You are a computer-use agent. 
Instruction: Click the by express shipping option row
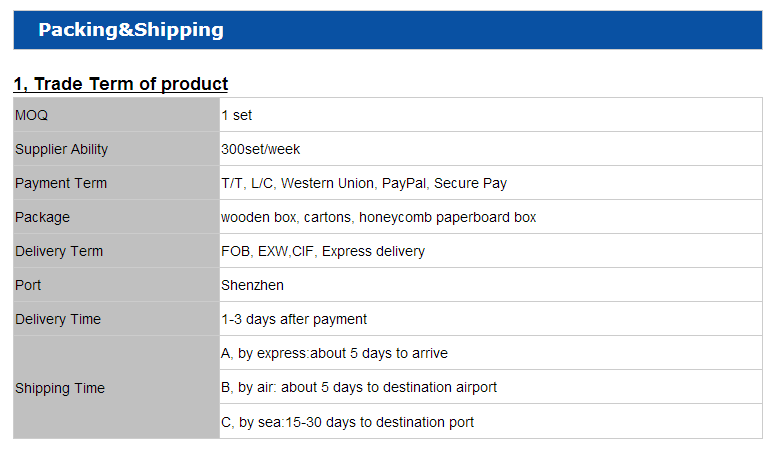coord(334,353)
